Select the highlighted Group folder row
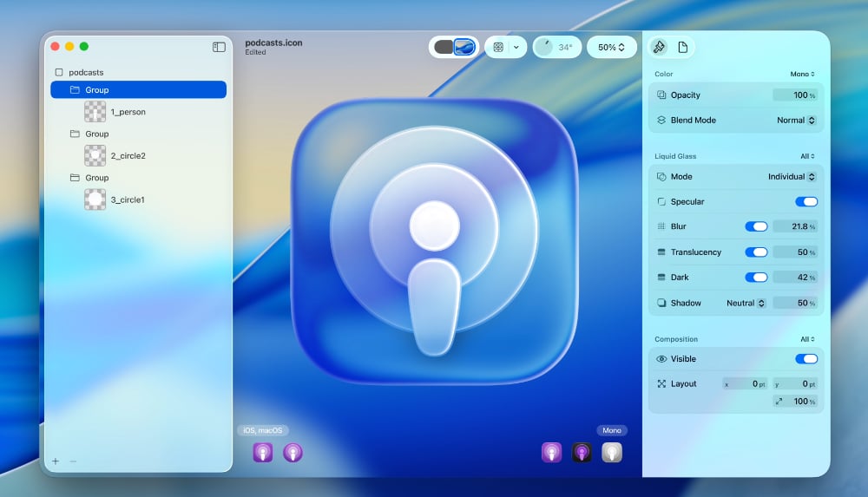This screenshot has width=868, height=497. (x=138, y=89)
